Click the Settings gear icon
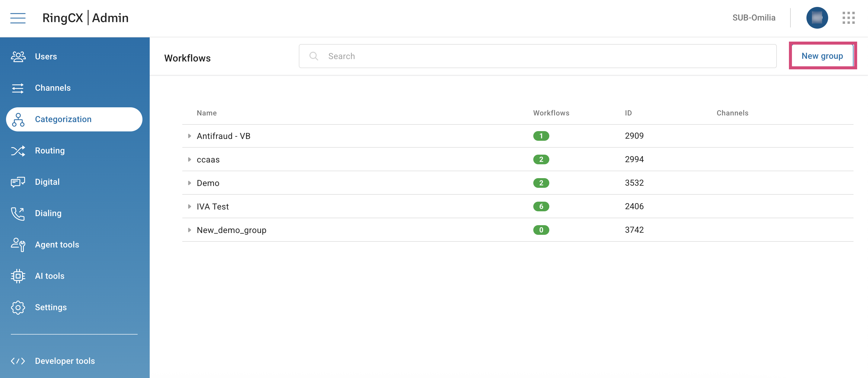The height and width of the screenshot is (378, 868). coord(18,307)
